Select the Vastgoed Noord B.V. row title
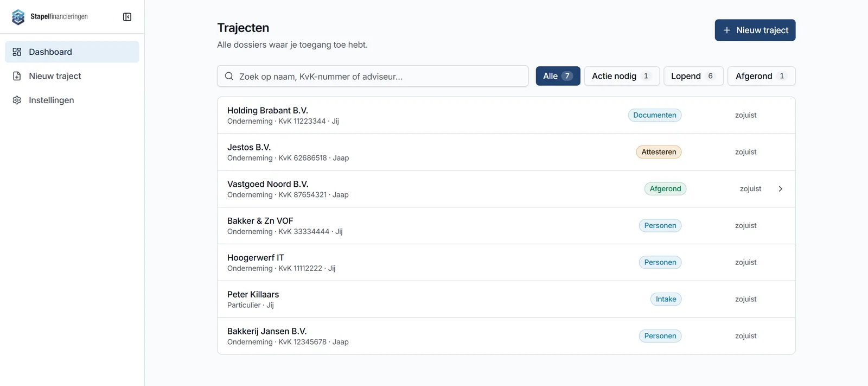Image resolution: width=868 pixels, height=386 pixels. click(x=268, y=184)
